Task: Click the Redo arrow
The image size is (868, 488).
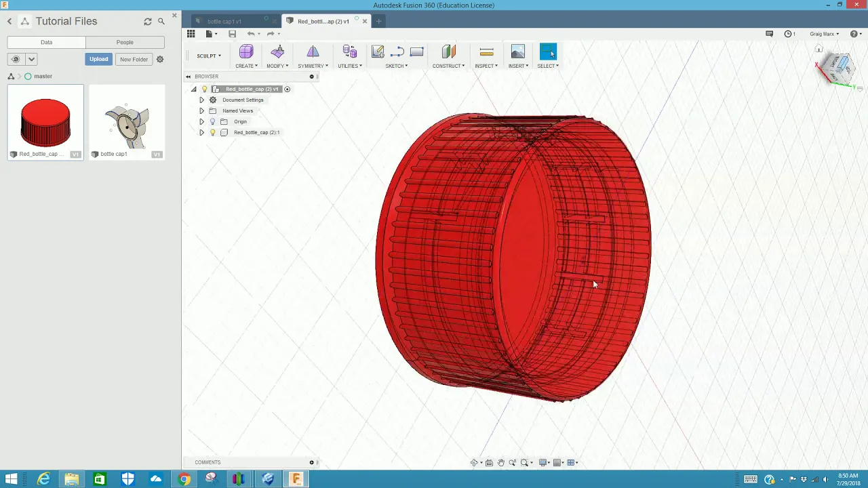Action: pyautogui.click(x=270, y=34)
